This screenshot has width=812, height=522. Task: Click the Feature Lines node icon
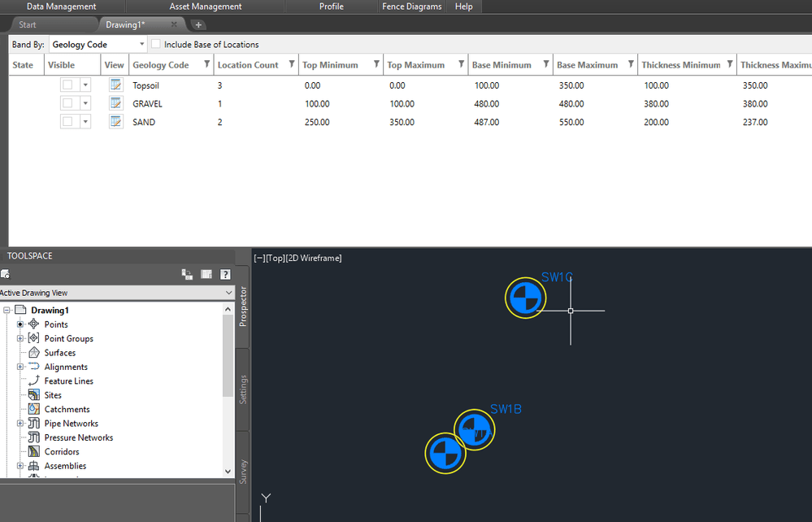pos(33,381)
